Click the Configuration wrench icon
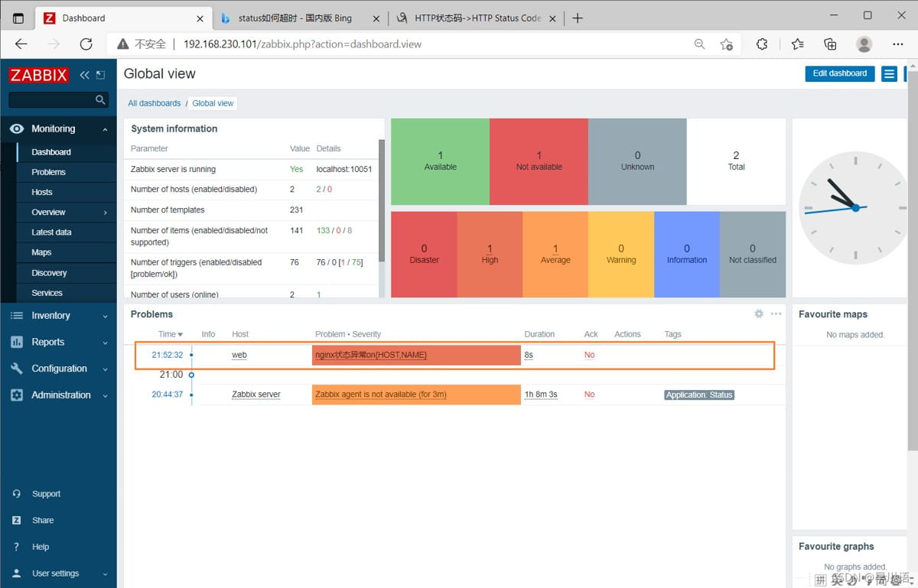Image resolution: width=918 pixels, height=588 pixels. pyautogui.click(x=17, y=369)
